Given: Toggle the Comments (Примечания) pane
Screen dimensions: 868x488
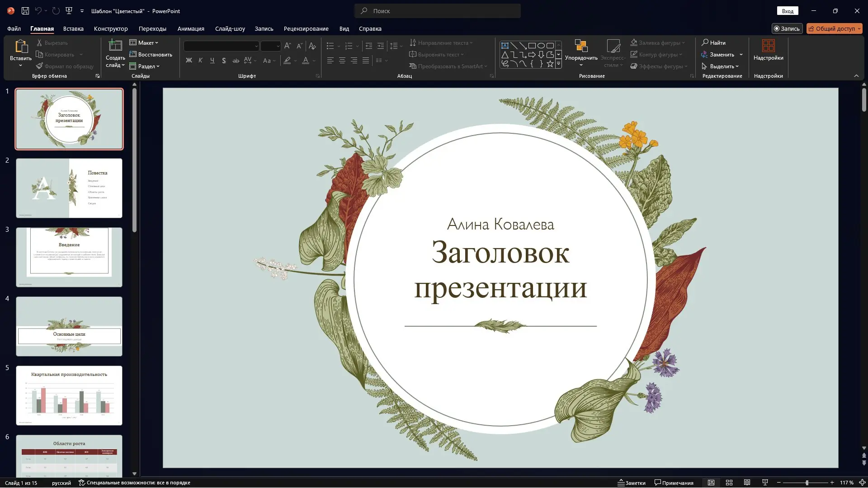Looking at the screenshot, I should 674,483.
